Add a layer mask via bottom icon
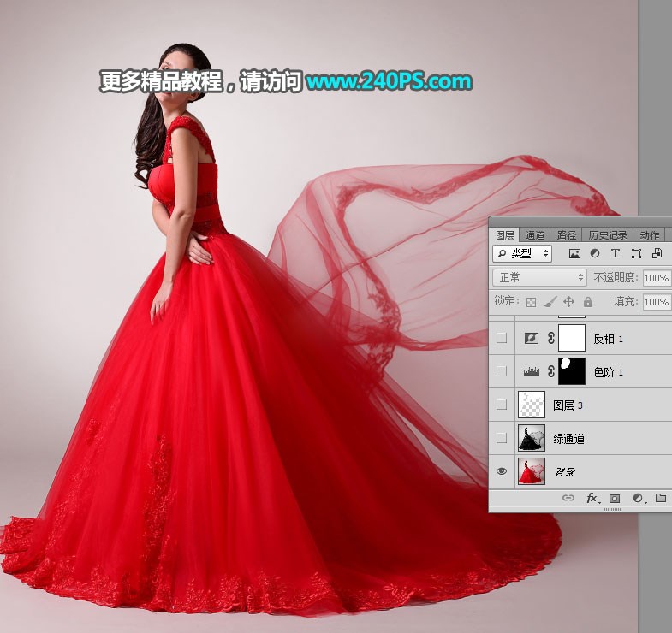The width and height of the screenshot is (672, 633). [615, 498]
